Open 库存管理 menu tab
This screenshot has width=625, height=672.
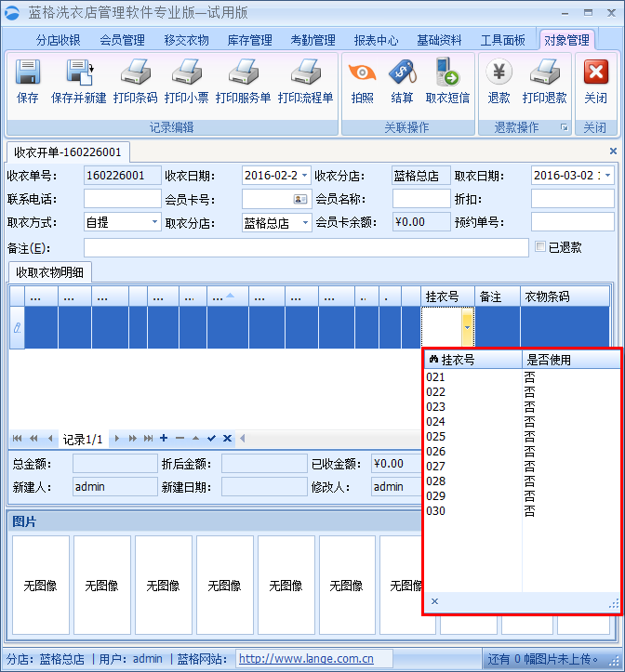coord(249,40)
